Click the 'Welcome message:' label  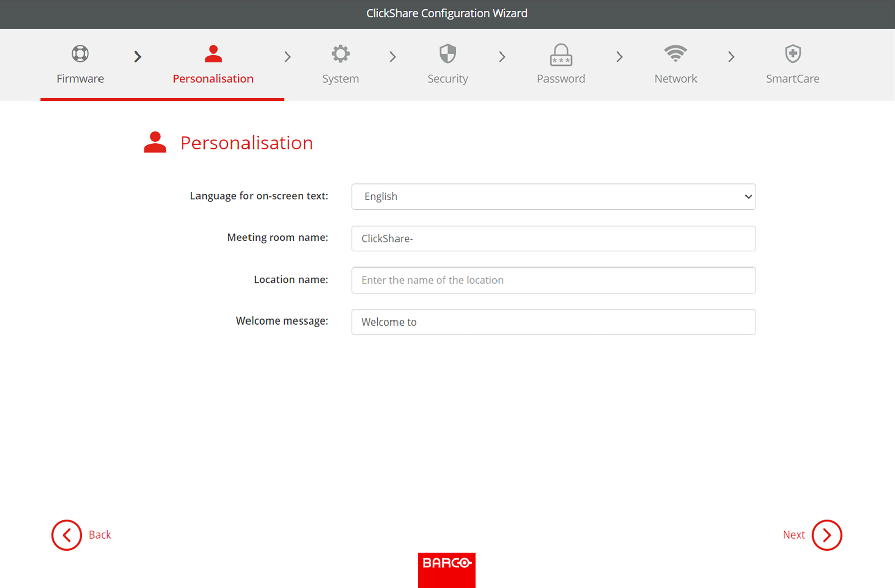tap(282, 321)
